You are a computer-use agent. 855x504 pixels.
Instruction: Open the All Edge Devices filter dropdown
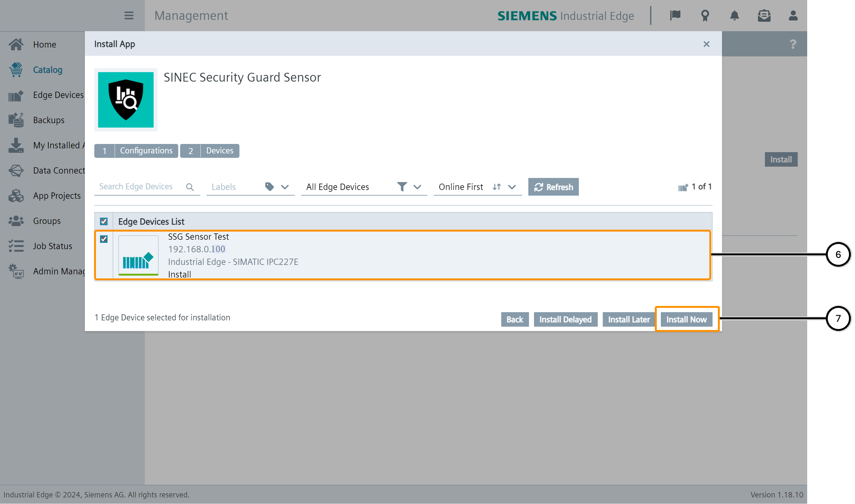(x=417, y=187)
